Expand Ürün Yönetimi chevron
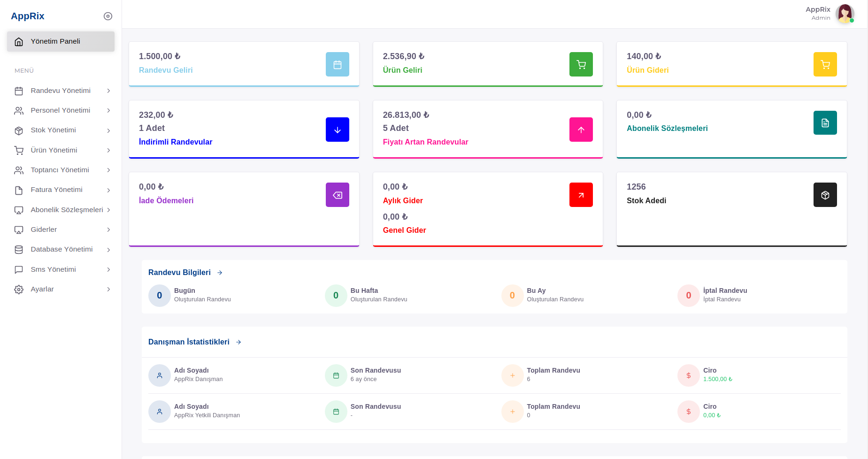Screen dimensions: 868x459 click(x=108, y=150)
